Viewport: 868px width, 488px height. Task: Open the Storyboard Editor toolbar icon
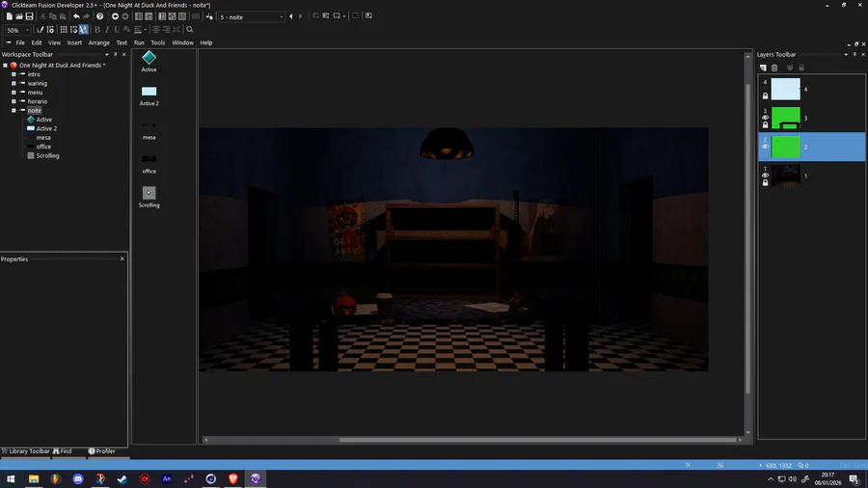click(x=139, y=16)
